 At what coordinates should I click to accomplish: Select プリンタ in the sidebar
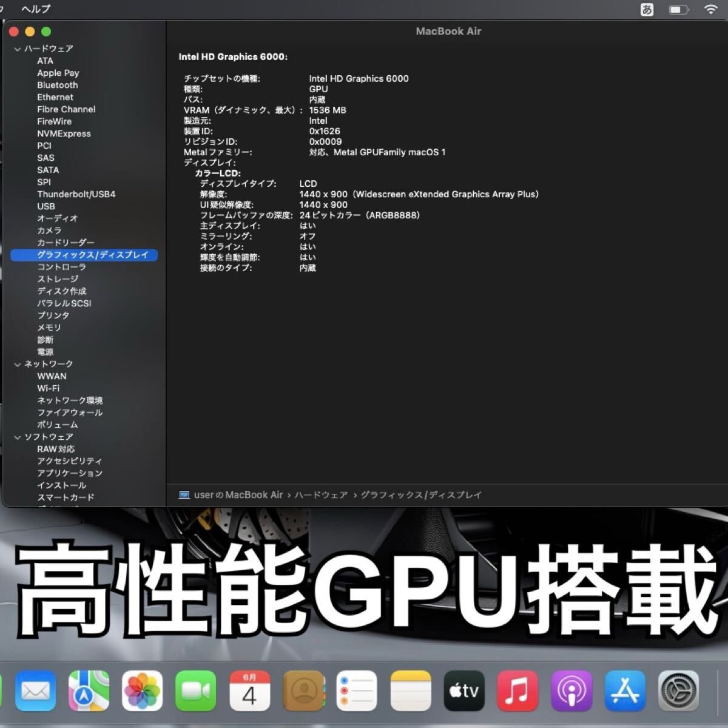[53, 315]
